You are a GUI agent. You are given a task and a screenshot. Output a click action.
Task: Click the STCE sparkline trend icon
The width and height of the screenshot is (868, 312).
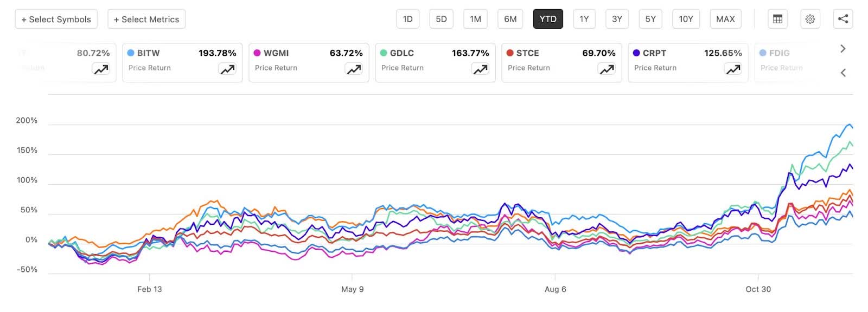pyautogui.click(x=607, y=69)
